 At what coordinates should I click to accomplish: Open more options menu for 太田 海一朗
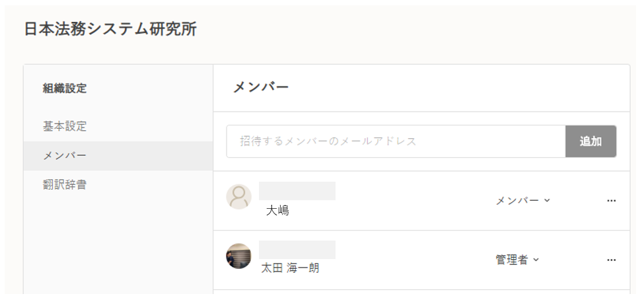[x=611, y=260]
